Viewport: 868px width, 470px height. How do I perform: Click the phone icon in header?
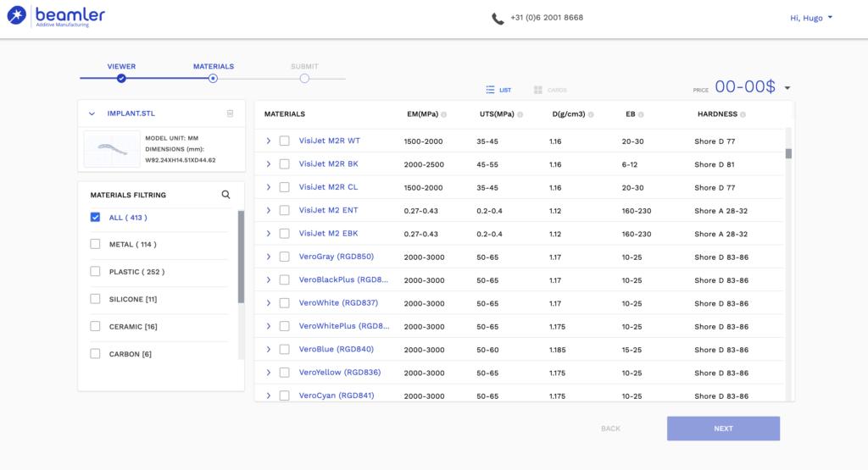tap(498, 19)
